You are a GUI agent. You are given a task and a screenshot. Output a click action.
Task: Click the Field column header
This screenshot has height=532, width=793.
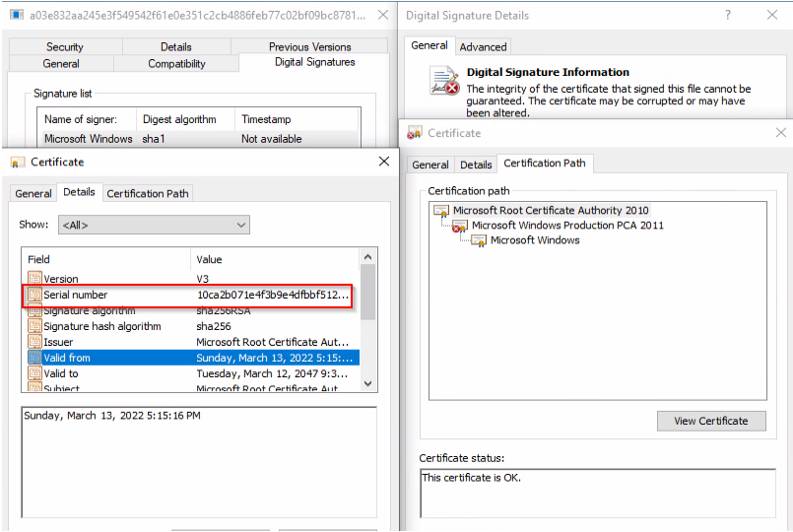tap(106, 259)
